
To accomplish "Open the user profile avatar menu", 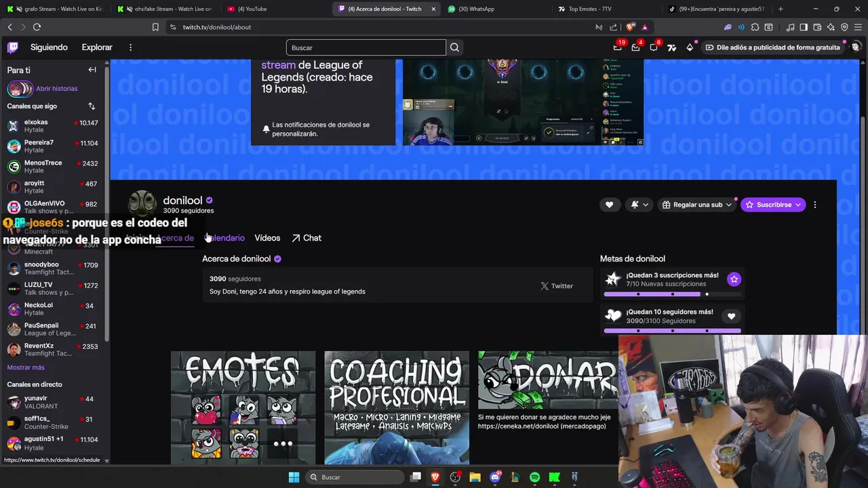I will [855, 47].
